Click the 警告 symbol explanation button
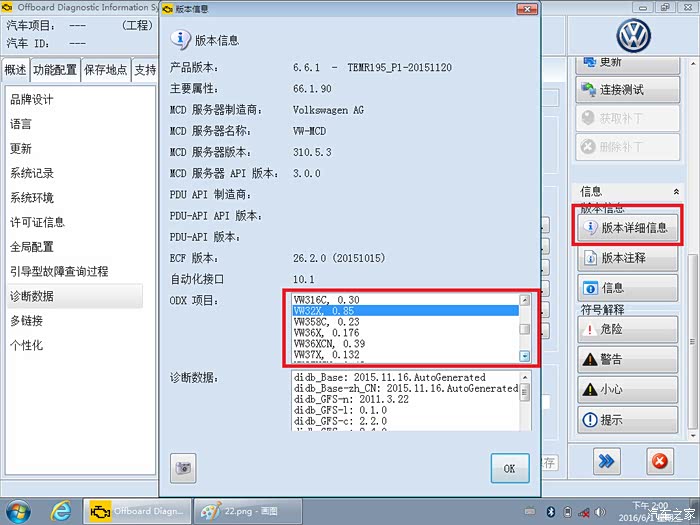Screen dimensions: 700x525 [628, 359]
